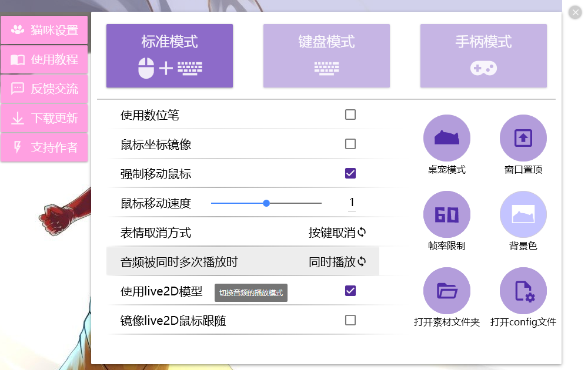Open 下载更新 in the sidebar
588x370 pixels.
tap(44, 118)
